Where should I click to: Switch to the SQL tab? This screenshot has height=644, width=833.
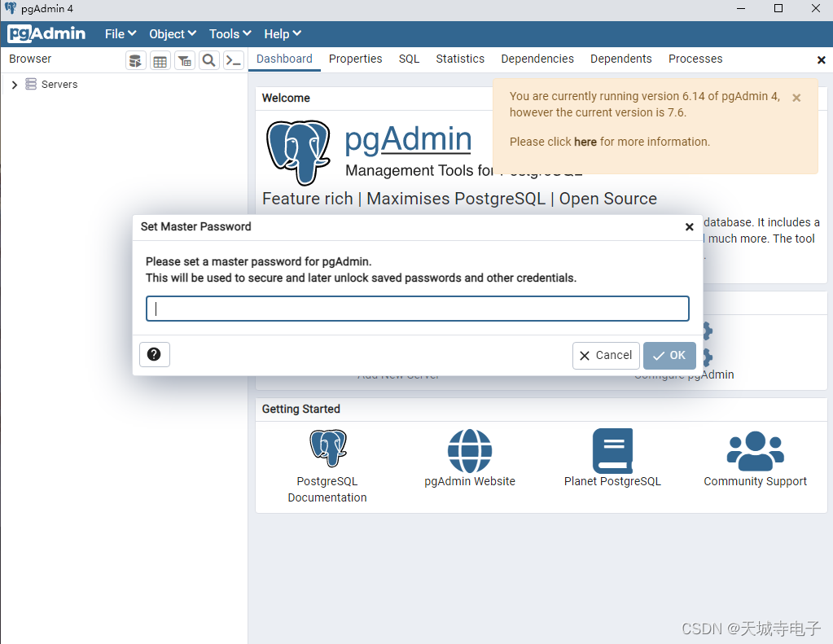(409, 59)
